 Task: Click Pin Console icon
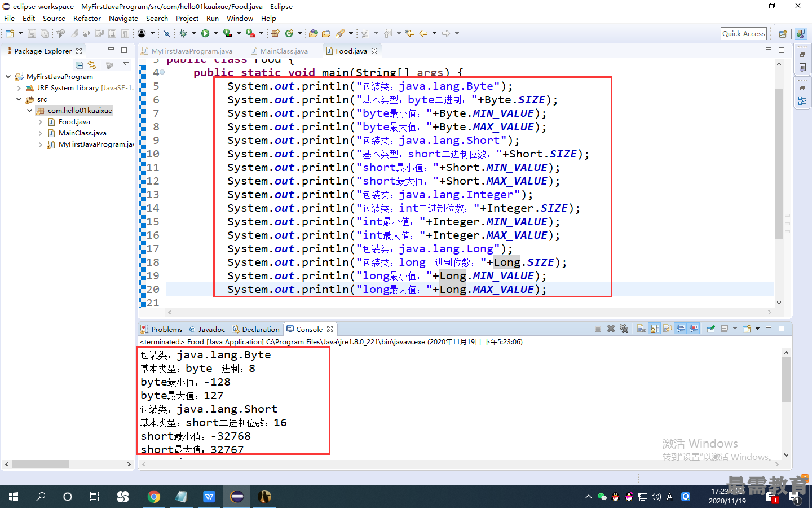tap(710, 329)
